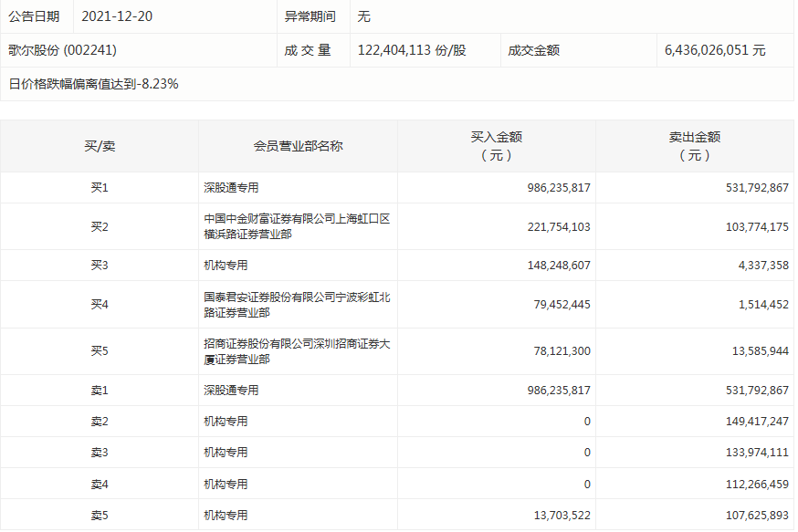Click the 买/卖 column header
The width and height of the screenshot is (798, 532).
[100, 146]
